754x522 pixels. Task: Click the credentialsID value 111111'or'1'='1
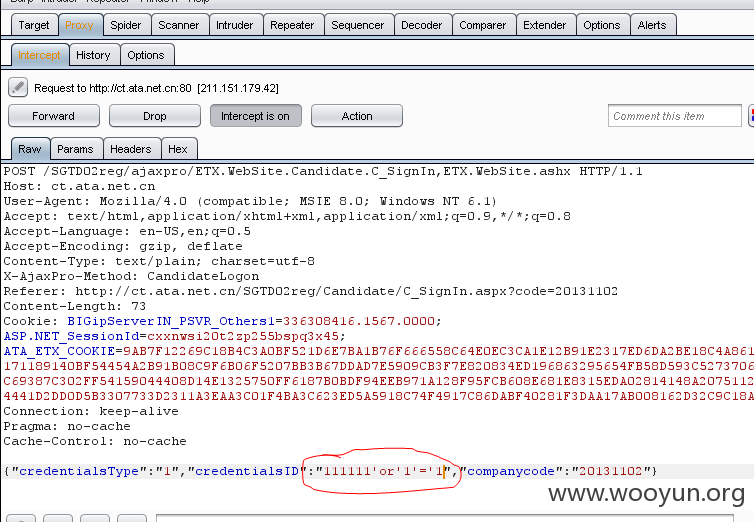point(384,471)
